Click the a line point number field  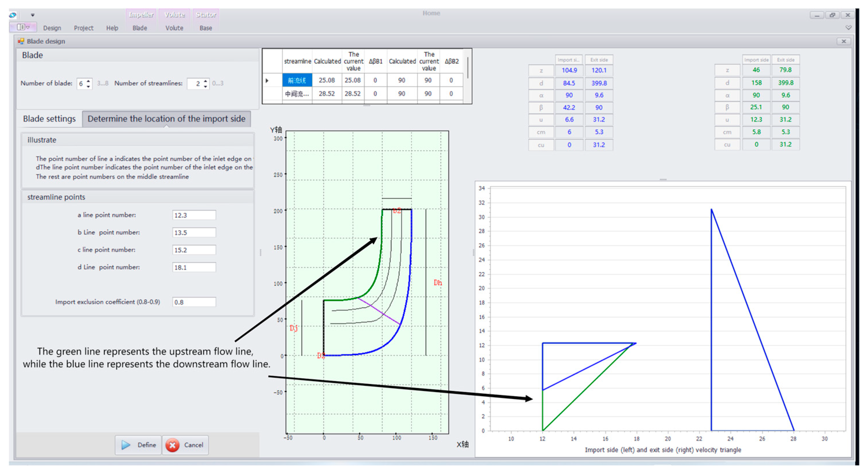coord(194,215)
